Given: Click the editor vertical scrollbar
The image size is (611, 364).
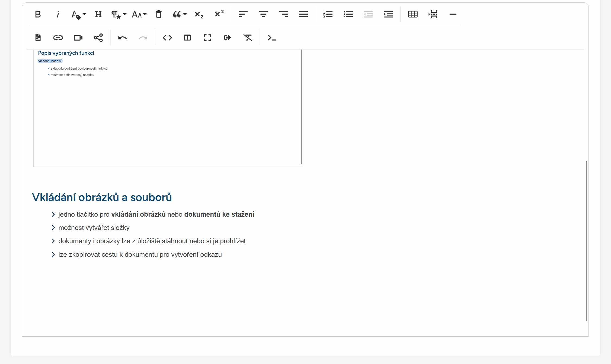Looking at the screenshot, I should click(x=586, y=240).
